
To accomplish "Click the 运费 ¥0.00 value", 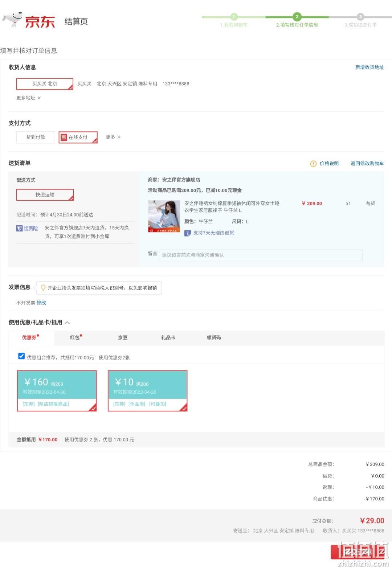I will click(377, 476).
